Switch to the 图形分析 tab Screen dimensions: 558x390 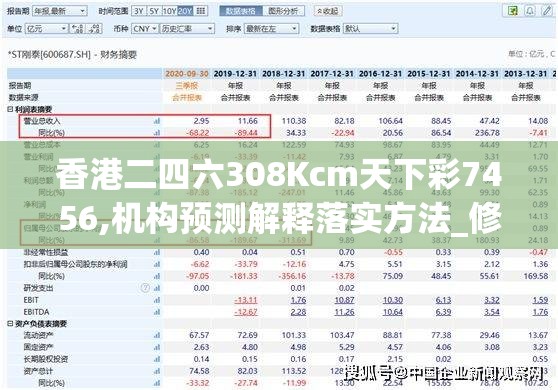click(x=283, y=11)
